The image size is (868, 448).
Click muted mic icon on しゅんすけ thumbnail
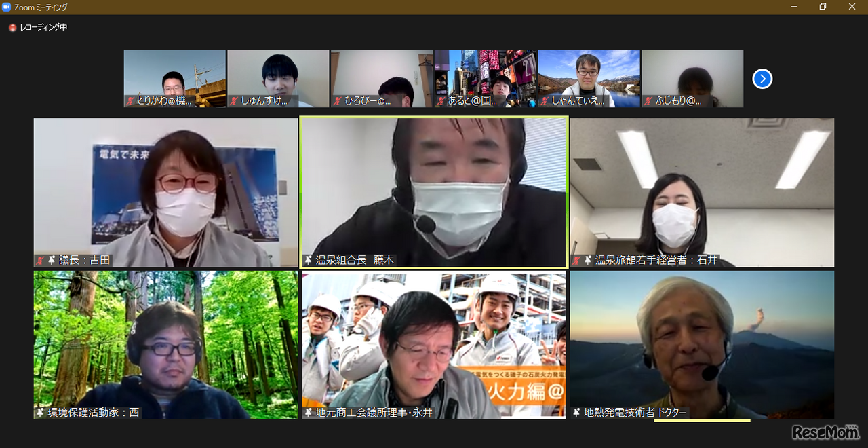(234, 101)
